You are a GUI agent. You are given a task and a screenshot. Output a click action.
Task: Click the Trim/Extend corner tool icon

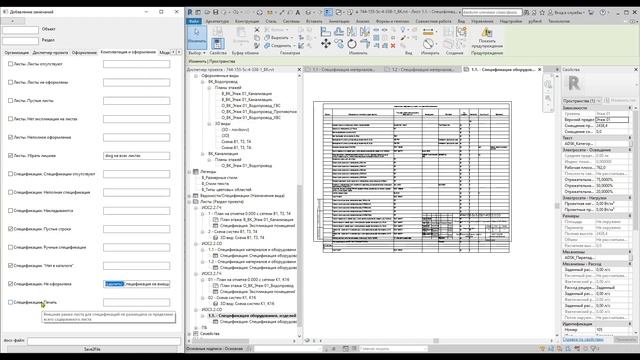365,43
